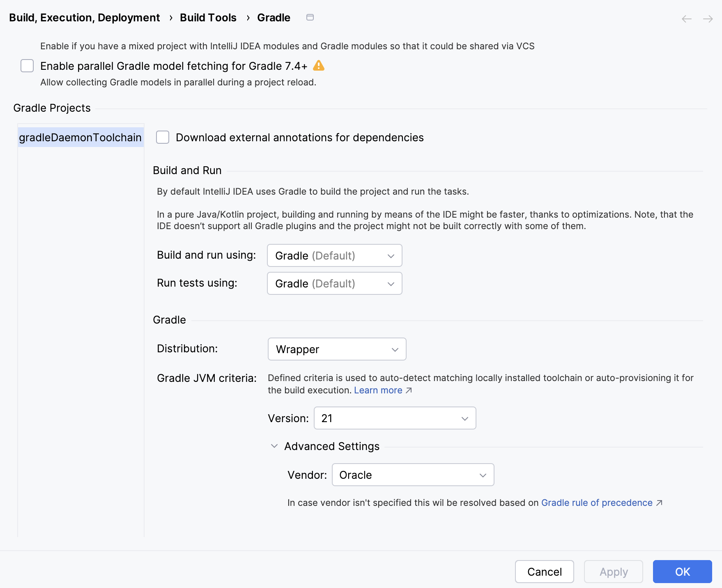The image size is (722, 588).
Task: Click the Learn more link
Action: pos(377,390)
